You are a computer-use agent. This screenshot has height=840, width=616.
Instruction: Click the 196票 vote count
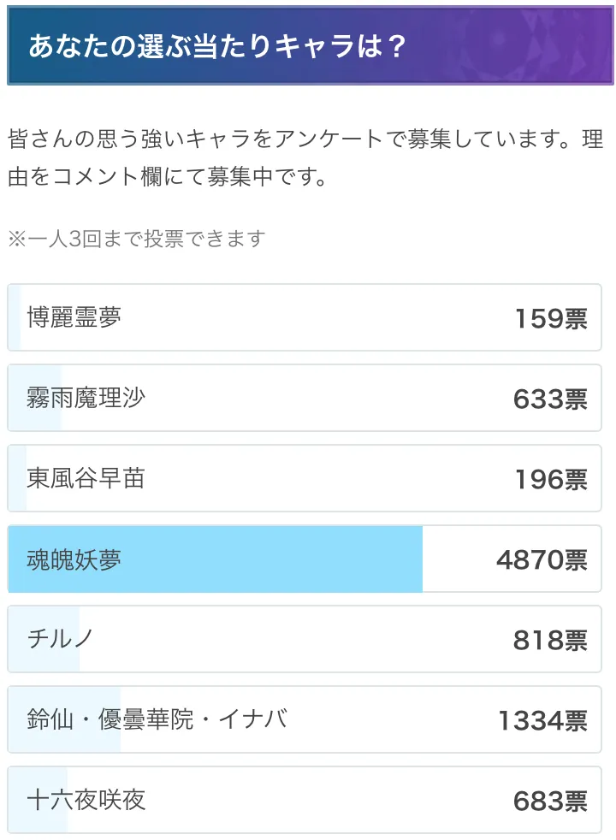point(550,479)
